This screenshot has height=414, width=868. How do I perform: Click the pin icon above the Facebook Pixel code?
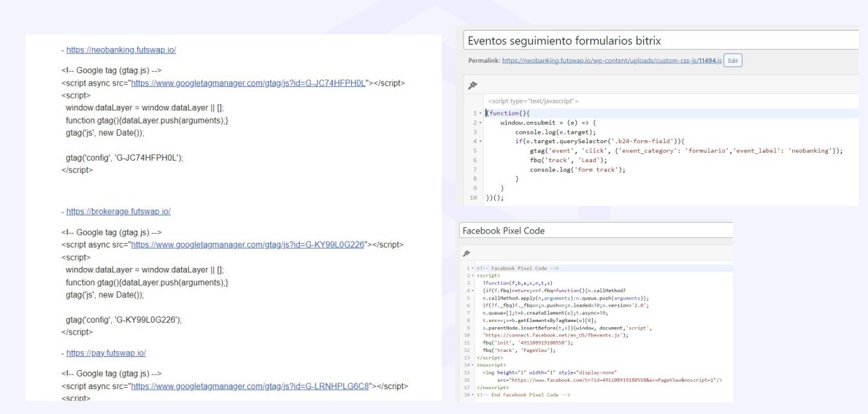pyautogui.click(x=466, y=253)
